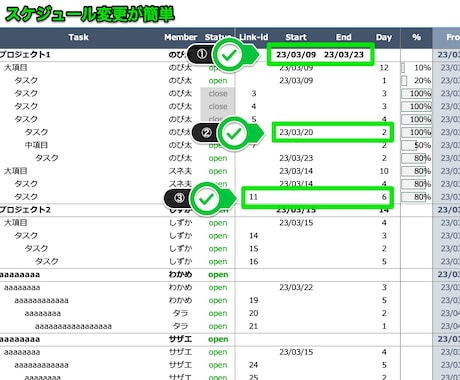Click the green checkmark beside callout ③

[x=206, y=199]
